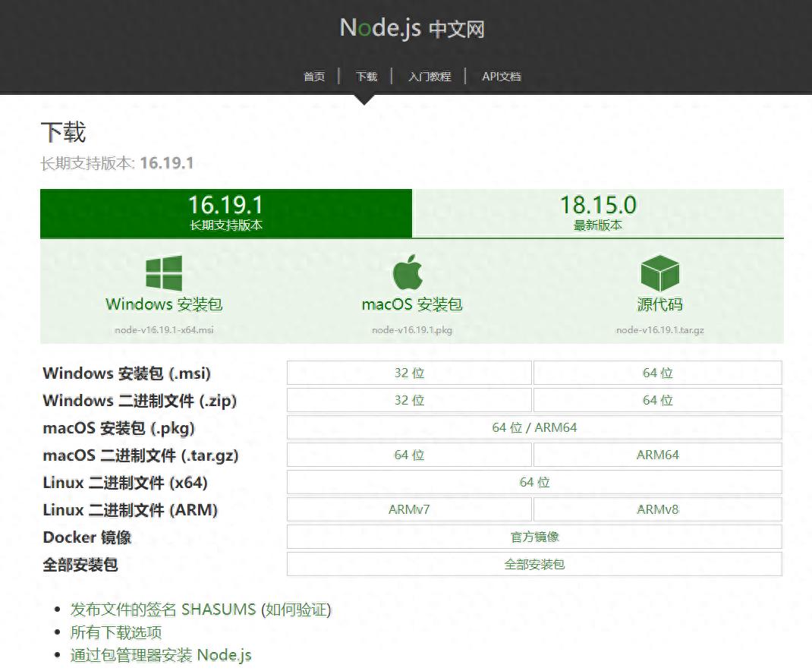812x671 pixels.
Task: Click the macOS 二进制文件 (.tar.gz) row label
Action: click(x=140, y=455)
